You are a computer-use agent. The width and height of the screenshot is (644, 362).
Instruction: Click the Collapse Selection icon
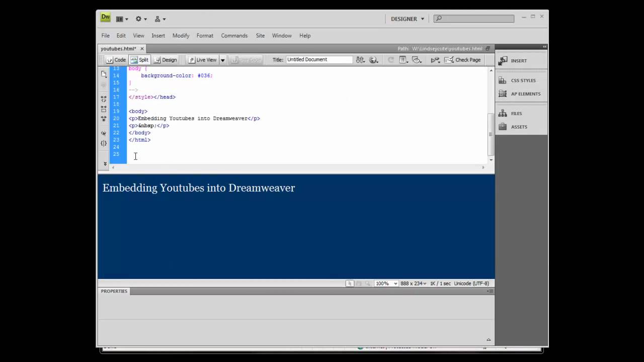pyautogui.click(x=104, y=109)
